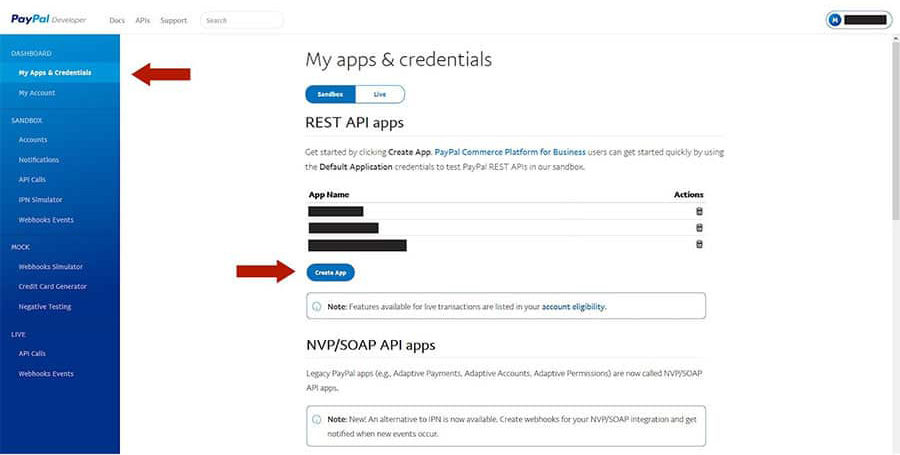
Task: Open Webhooks Simulator in sidebar
Action: (50, 267)
